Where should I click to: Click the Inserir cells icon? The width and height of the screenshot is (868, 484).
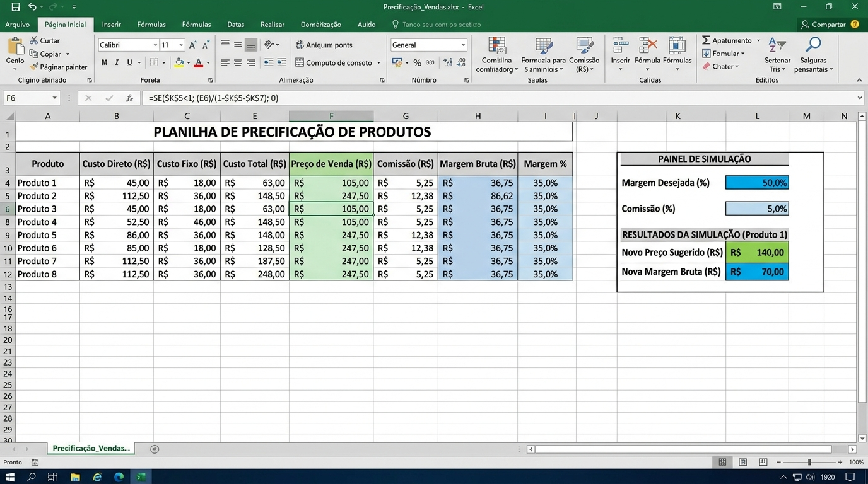(x=620, y=45)
